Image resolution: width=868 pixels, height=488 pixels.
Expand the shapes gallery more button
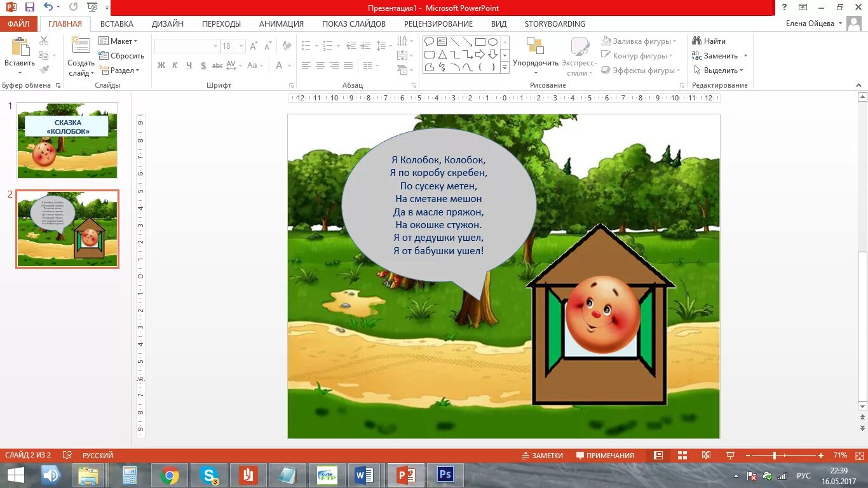point(505,67)
